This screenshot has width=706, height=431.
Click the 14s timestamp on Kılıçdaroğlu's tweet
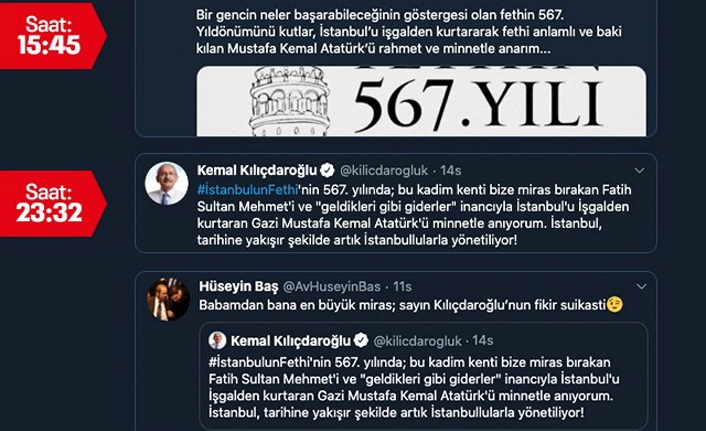[451, 170]
